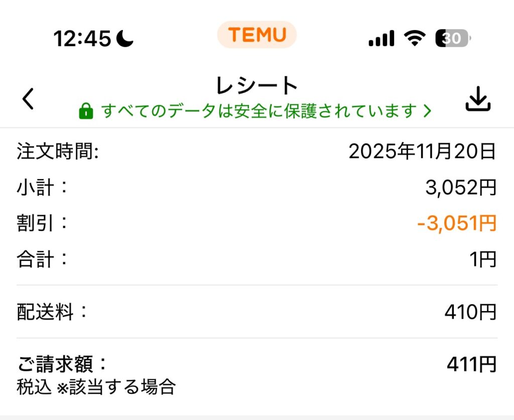This screenshot has height=420, width=514.
Task: Tap the battery indicator icon
Action: coord(453,38)
